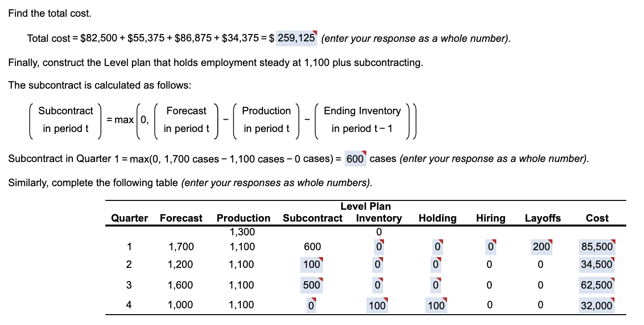Click the red marker on the 85,500 cost answer
Image resolution: width=644 pixels, height=325 pixels.
(x=613, y=241)
